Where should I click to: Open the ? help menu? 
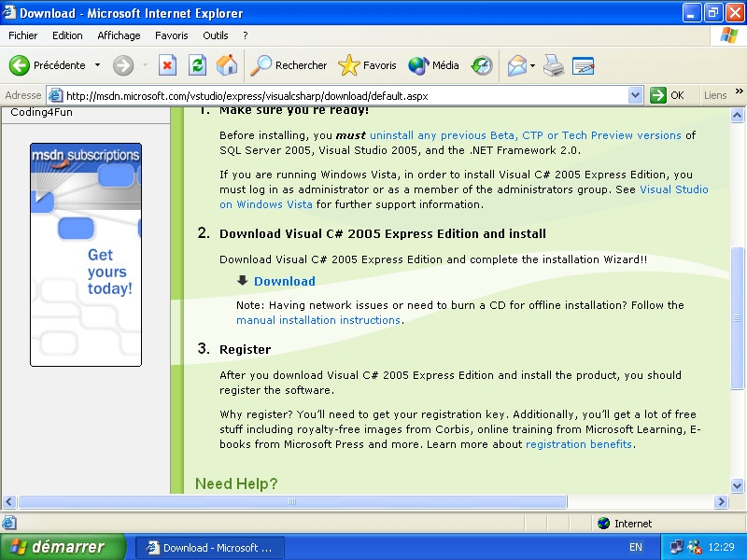click(x=246, y=35)
